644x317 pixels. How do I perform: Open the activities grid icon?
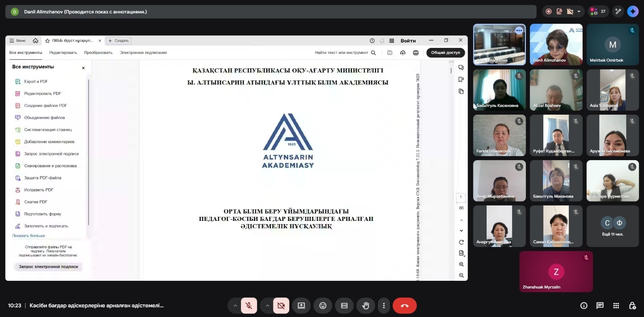[x=616, y=306]
